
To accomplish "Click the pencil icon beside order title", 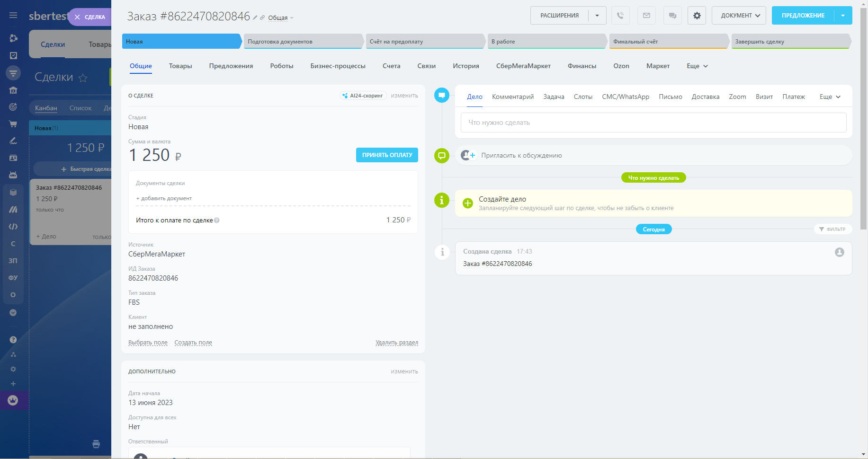I will pos(255,18).
